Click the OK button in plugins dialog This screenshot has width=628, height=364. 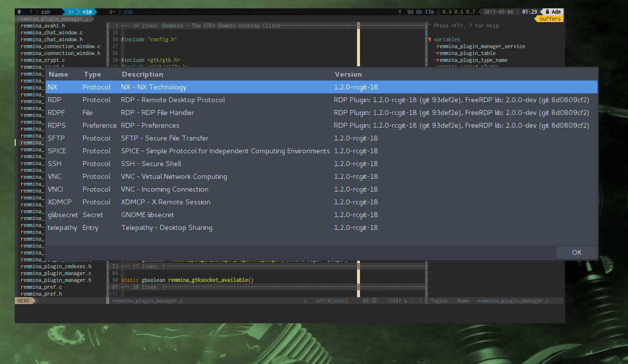pos(576,252)
